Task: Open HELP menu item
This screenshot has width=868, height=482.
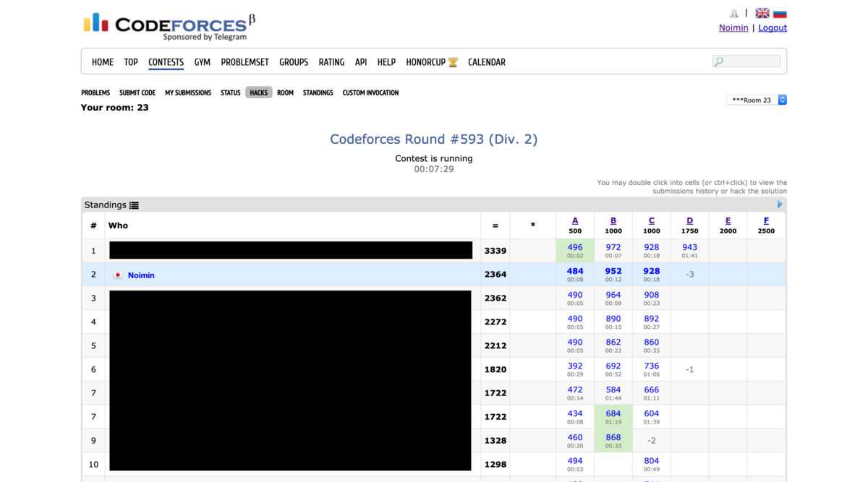Action: 386,62
